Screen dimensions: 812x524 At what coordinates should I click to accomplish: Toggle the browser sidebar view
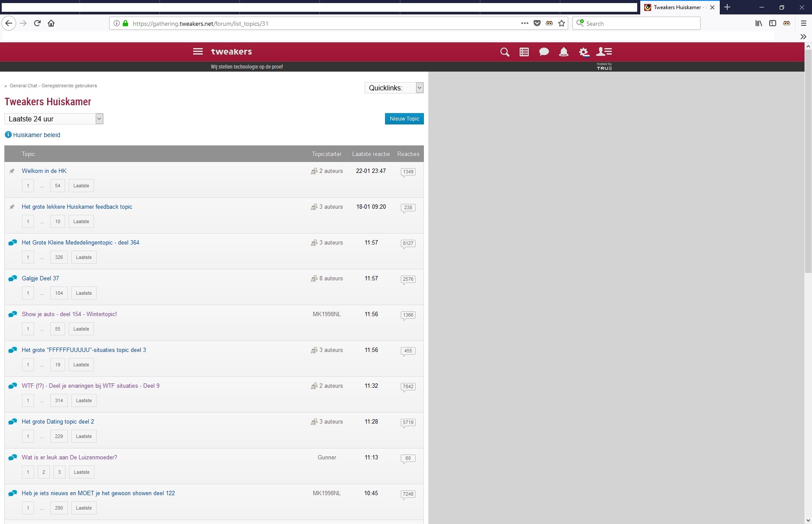click(x=773, y=23)
